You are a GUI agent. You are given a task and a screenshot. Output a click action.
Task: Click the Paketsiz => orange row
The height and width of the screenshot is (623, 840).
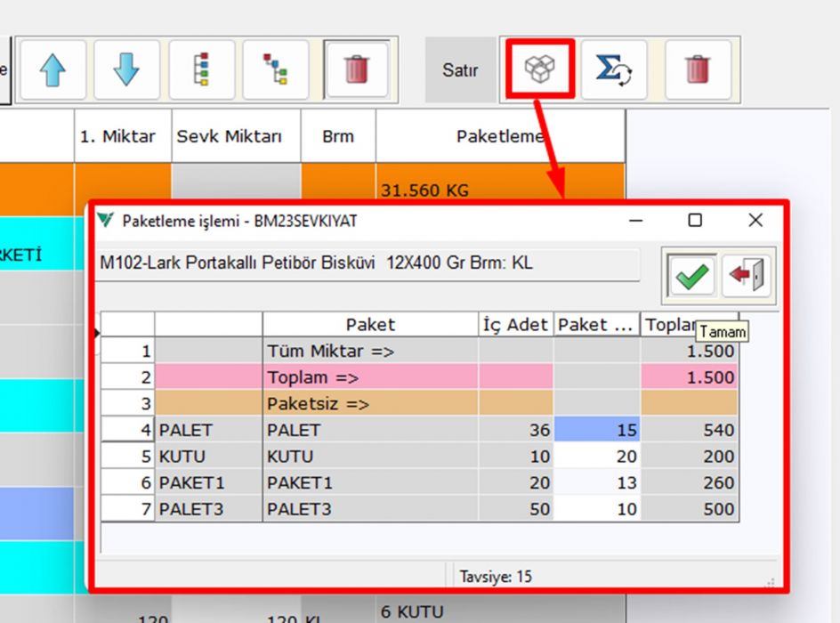(x=370, y=404)
